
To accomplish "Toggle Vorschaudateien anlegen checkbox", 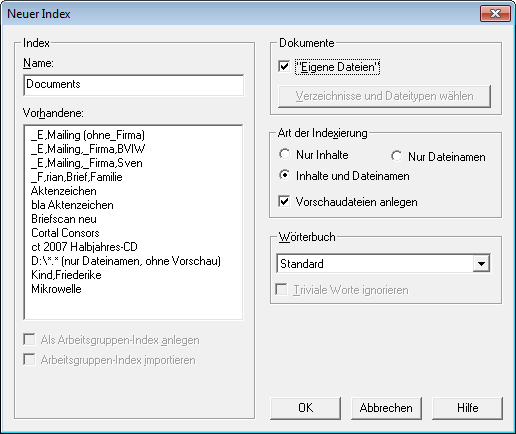I will (x=284, y=201).
